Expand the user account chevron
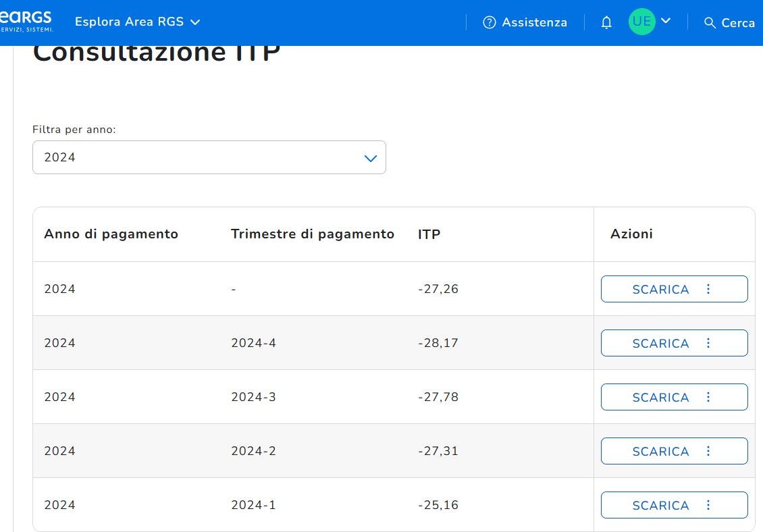The image size is (763, 532). pos(666,21)
